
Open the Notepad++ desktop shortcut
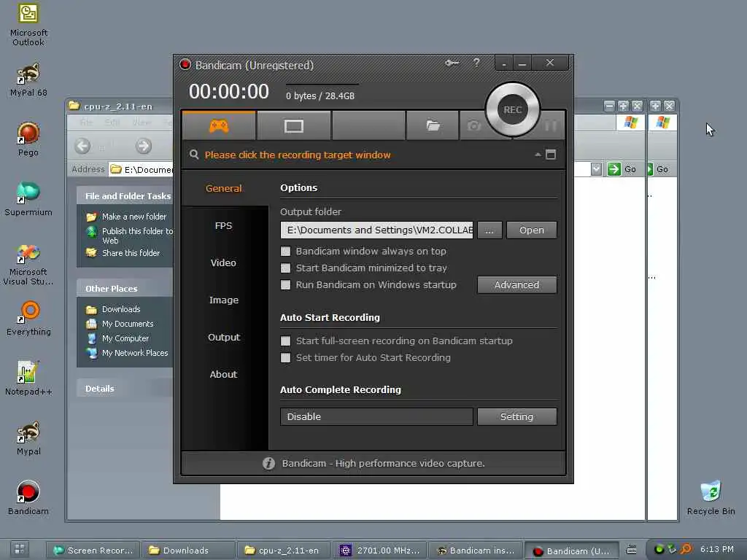click(28, 379)
